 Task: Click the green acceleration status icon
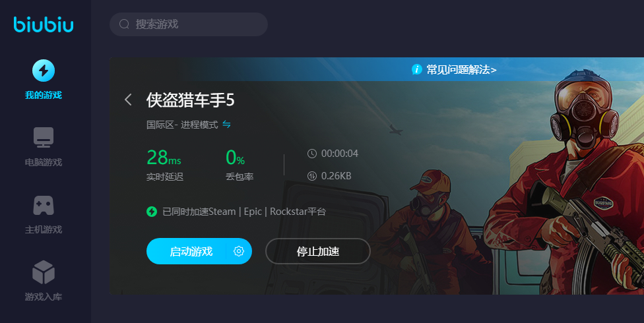pos(152,212)
